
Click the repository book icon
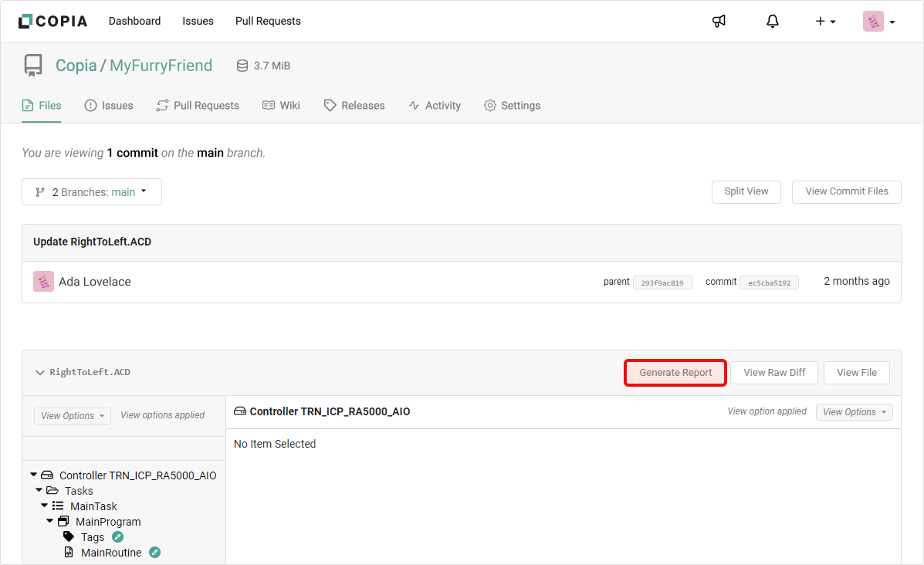tap(33, 66)
